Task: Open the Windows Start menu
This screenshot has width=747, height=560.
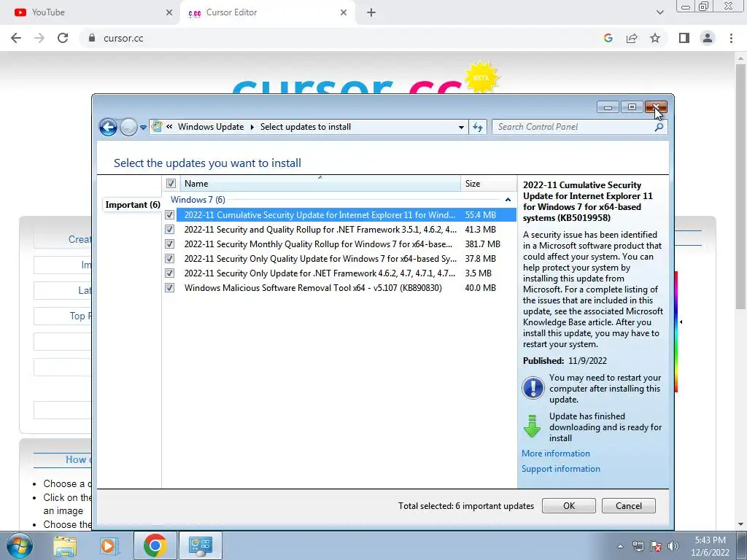Action: [x=19, y=545]
